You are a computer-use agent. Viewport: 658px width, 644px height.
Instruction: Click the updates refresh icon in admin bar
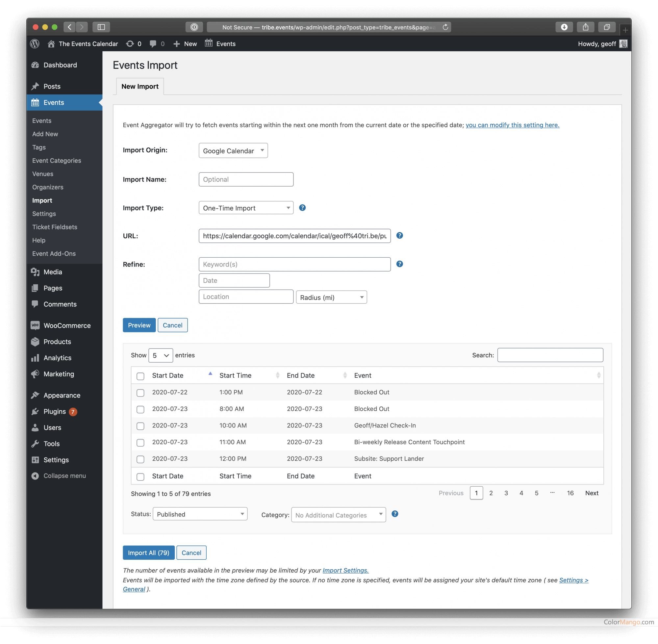pyautogui.click(x=130, y=44)
